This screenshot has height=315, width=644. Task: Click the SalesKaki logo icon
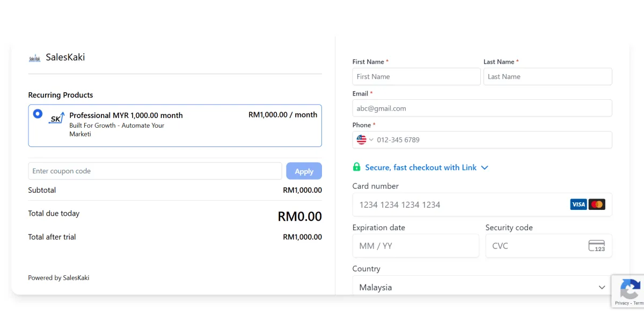pos(34,57)
